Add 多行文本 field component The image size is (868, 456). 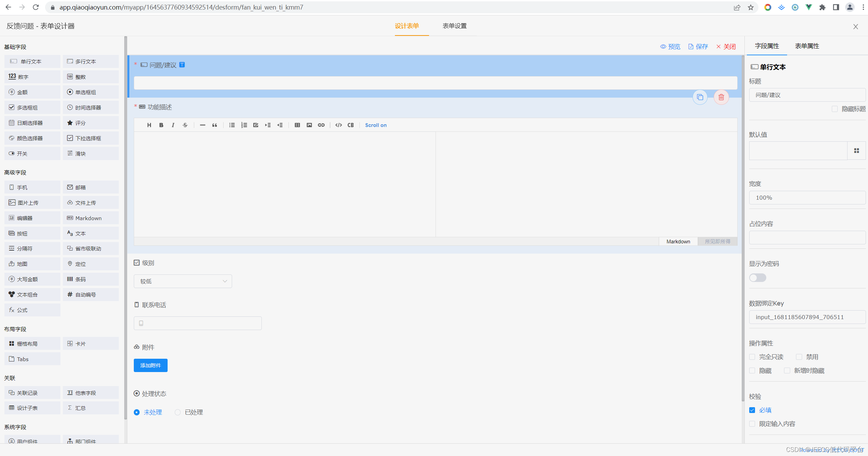(91, 61)
